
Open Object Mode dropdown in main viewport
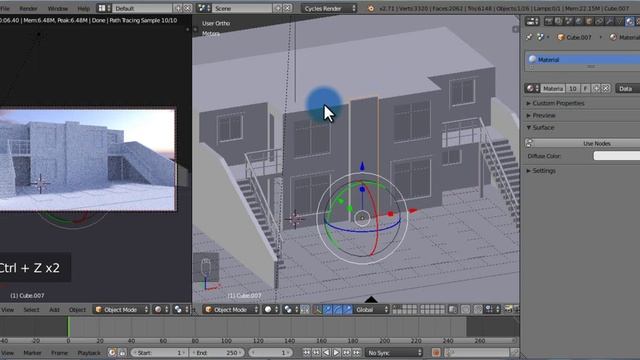pyautogui.click(x=231, y=309)
